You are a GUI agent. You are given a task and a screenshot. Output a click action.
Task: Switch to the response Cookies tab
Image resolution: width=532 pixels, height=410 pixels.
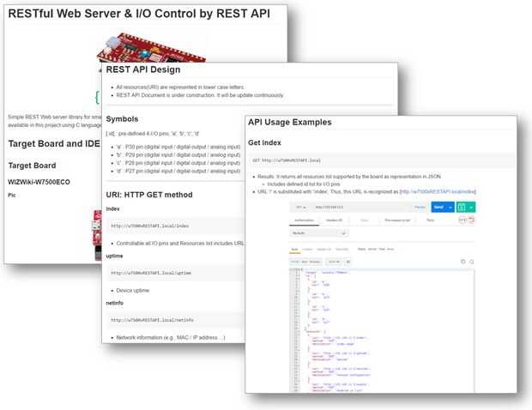(307, 250)
